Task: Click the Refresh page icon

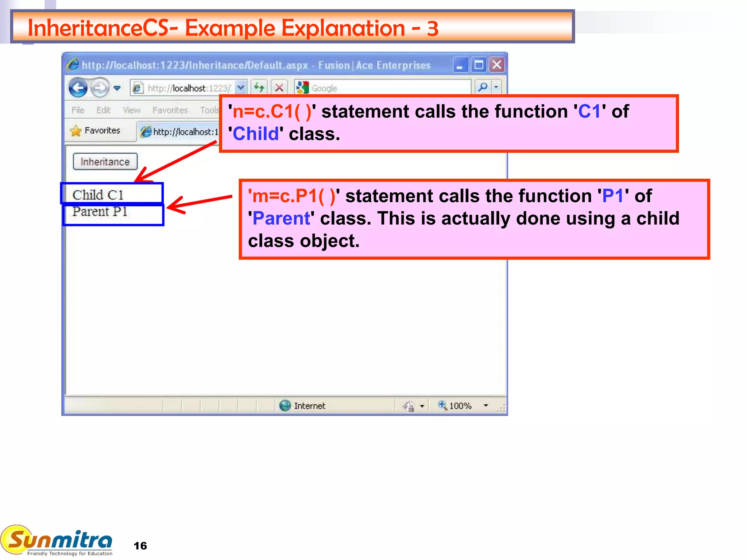Action: [259, 87]
